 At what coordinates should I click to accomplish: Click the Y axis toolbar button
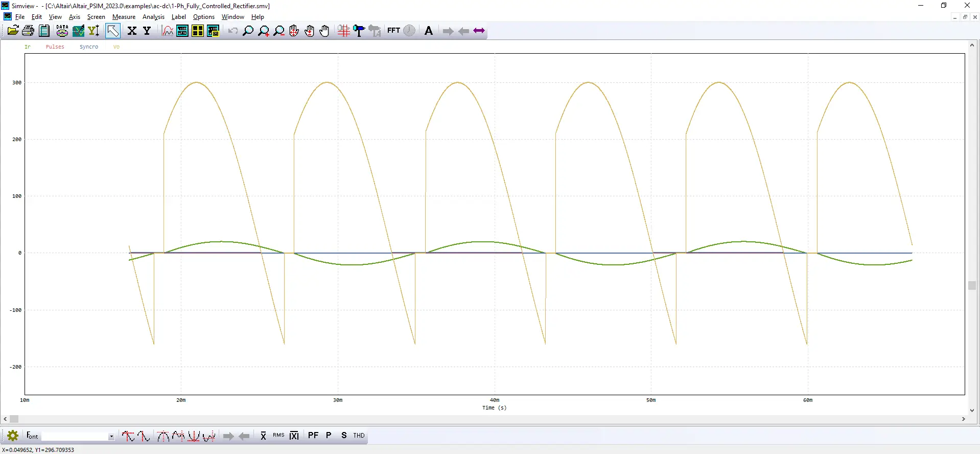[147, 31]
